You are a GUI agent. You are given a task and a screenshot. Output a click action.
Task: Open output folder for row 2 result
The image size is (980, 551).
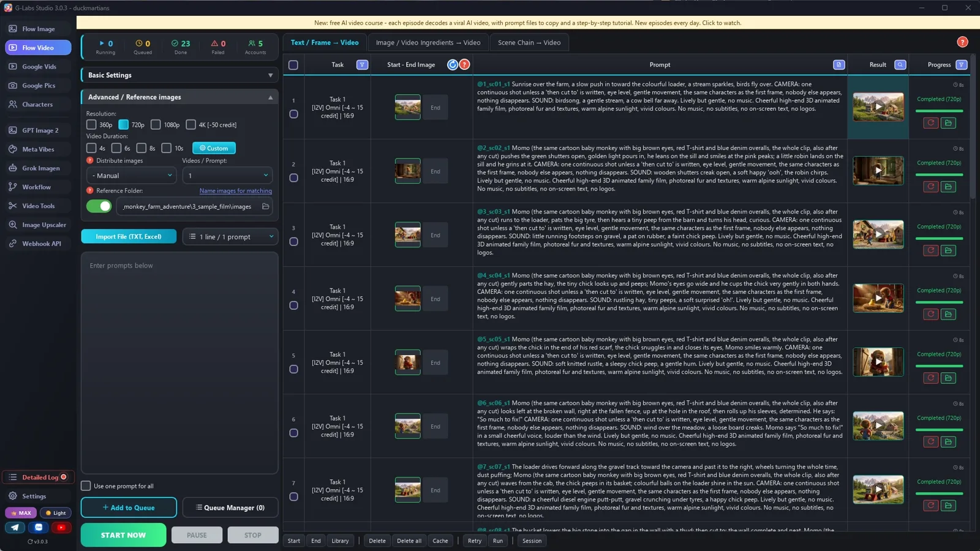(948, 187)
